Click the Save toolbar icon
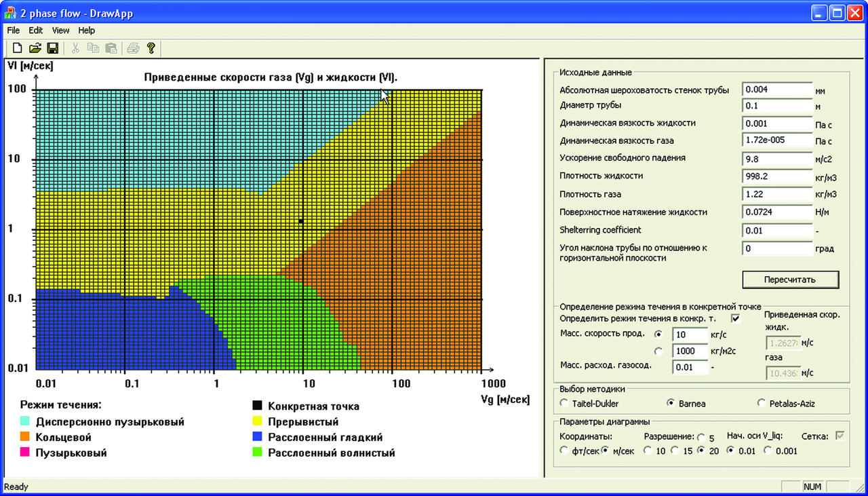The width and height of the screenshot is (868, 496). [x=52, y=48]
